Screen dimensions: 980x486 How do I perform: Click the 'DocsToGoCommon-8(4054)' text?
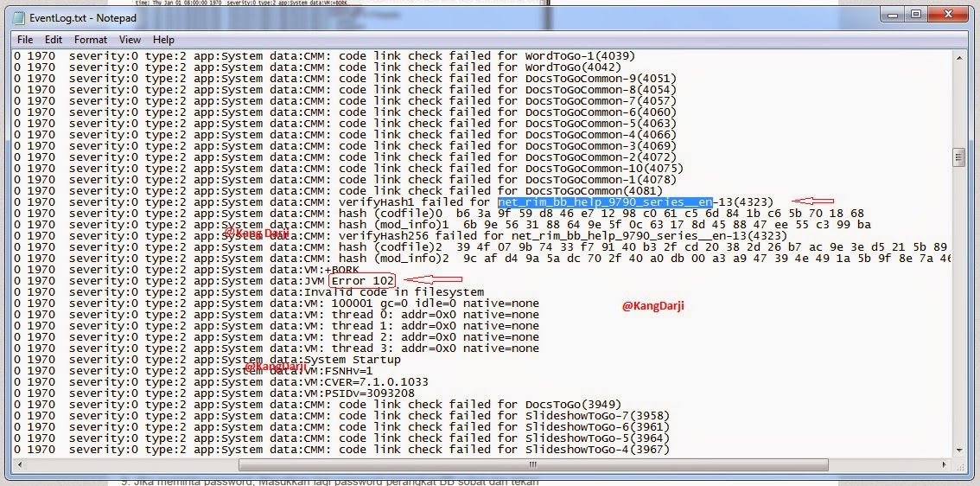point(601,89)
